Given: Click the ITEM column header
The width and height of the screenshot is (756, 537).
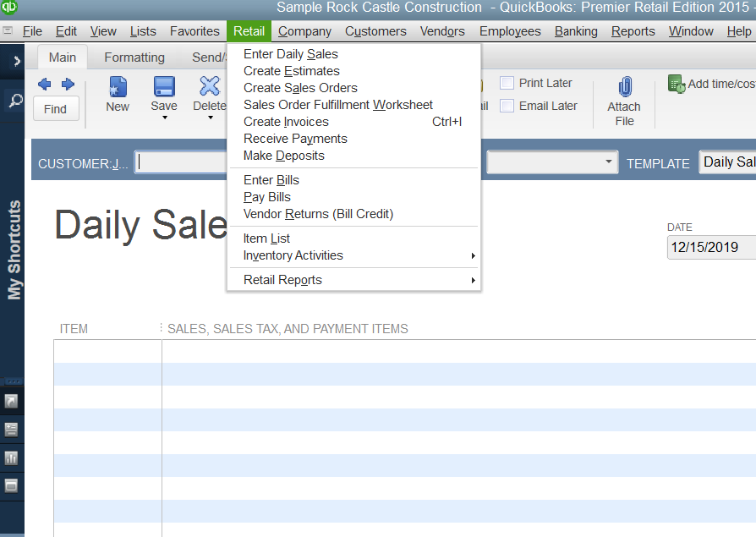Looking at the screenshot, I should (x=74, y=329).
